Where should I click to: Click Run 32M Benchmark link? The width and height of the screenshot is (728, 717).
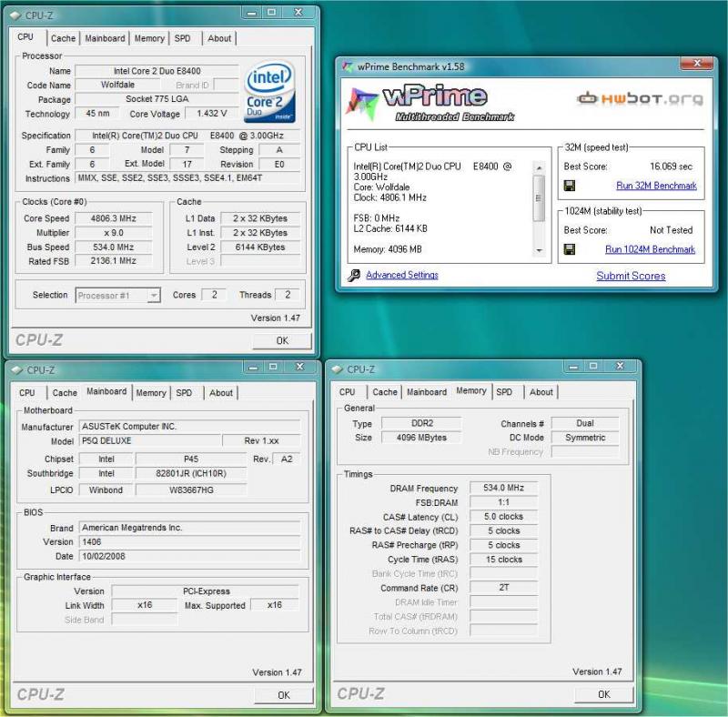[x=656, y=186]
